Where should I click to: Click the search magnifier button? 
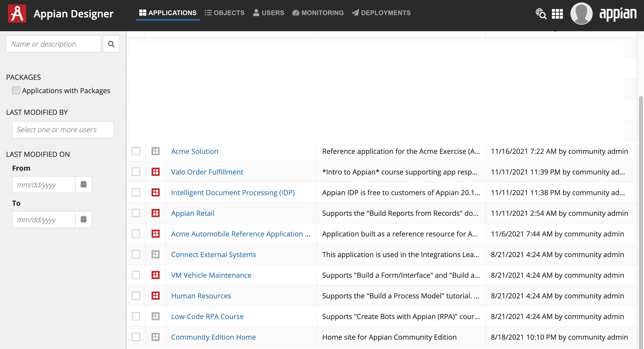(111, 44)
